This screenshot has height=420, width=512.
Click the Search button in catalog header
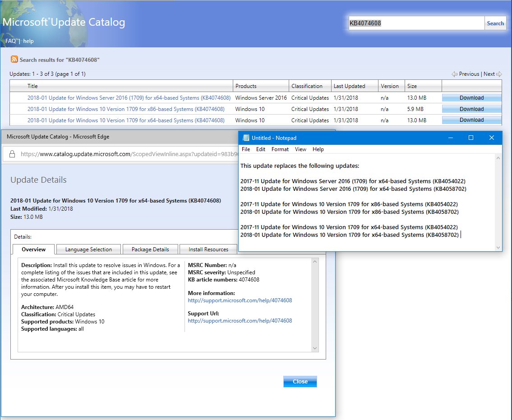[495, 23]
